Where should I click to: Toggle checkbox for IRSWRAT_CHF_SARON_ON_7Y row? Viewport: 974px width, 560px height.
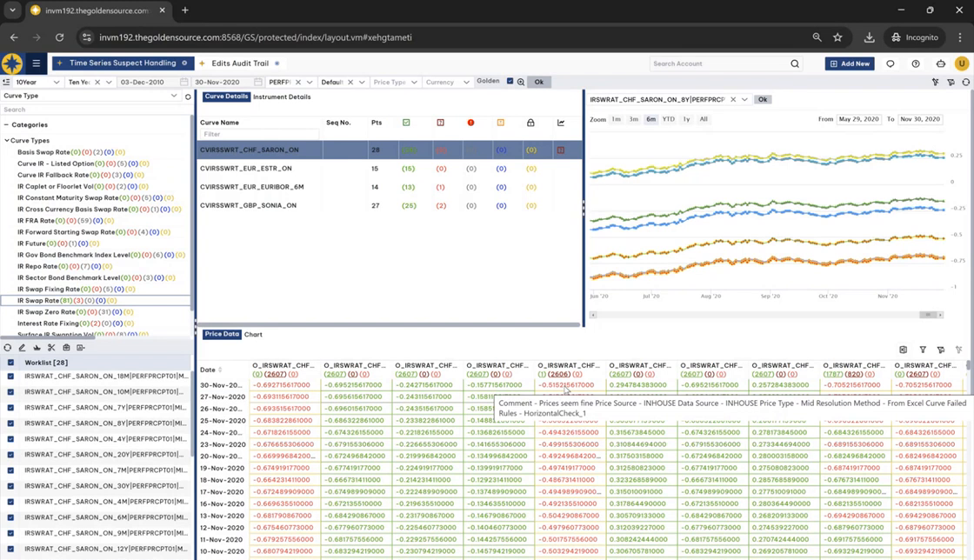click(10, 408)
